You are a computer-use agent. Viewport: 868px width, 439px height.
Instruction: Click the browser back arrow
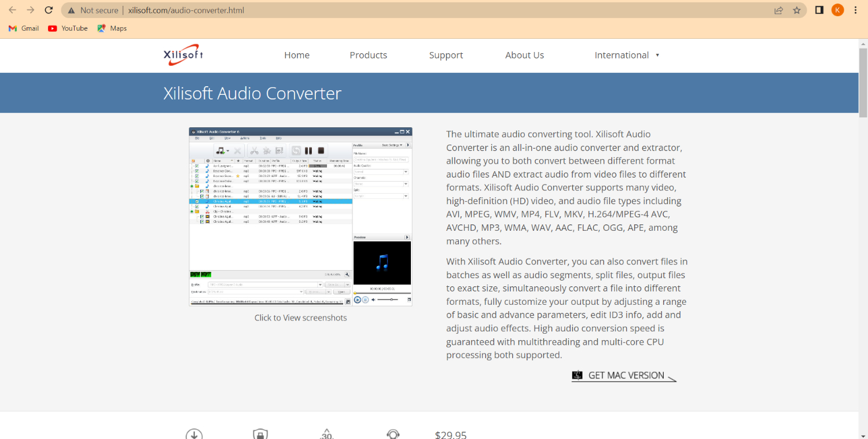coord(12,10)
